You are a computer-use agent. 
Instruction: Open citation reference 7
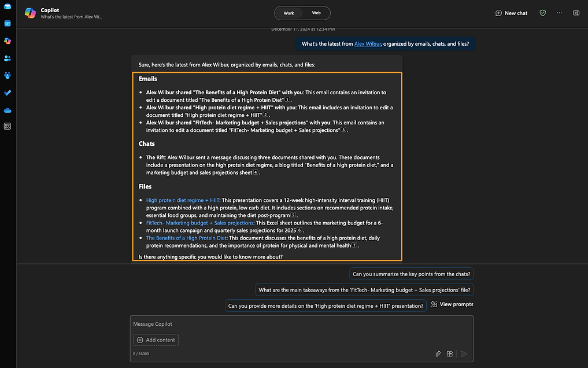click(x=354, y=245)
